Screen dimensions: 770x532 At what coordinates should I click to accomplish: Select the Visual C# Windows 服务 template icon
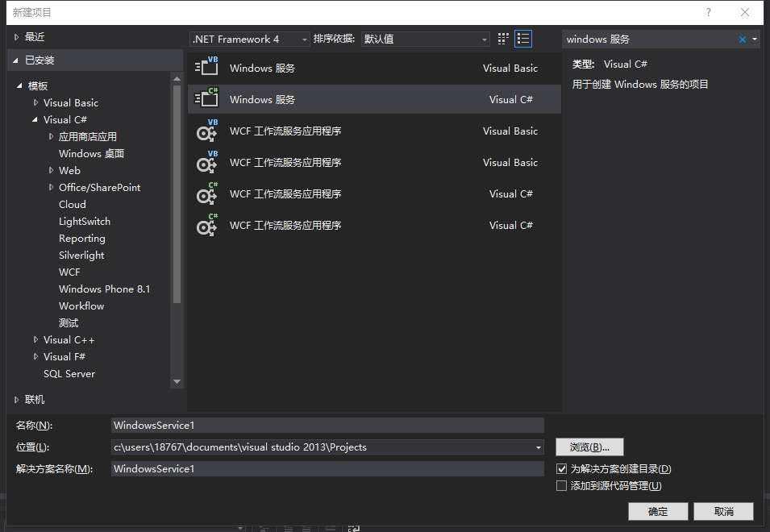click(206, 98)
